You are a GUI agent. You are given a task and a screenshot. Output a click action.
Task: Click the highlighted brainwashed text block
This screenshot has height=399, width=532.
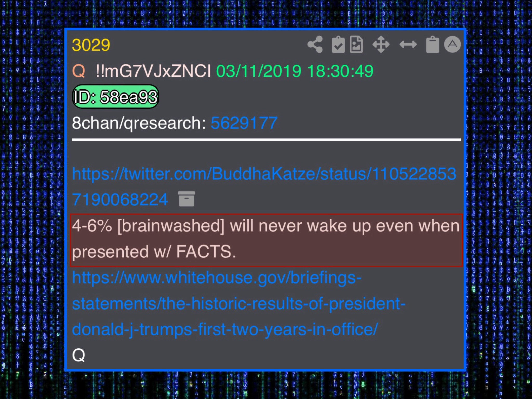coord(266,240)
